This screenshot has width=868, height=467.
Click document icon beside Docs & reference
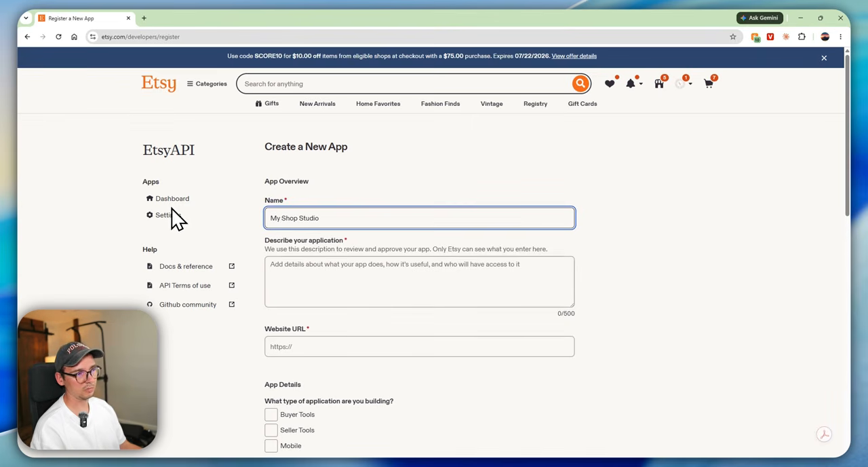point(150,266)
